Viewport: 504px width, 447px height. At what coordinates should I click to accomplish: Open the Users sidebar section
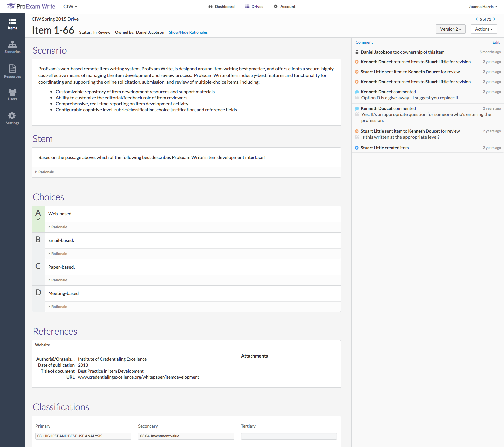12,95
